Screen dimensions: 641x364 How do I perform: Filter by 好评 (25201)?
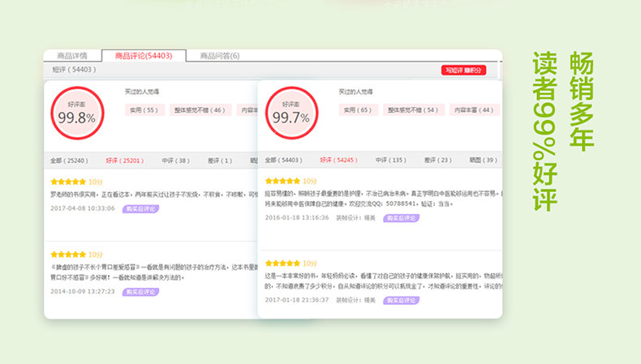click(x=125, y=161)
